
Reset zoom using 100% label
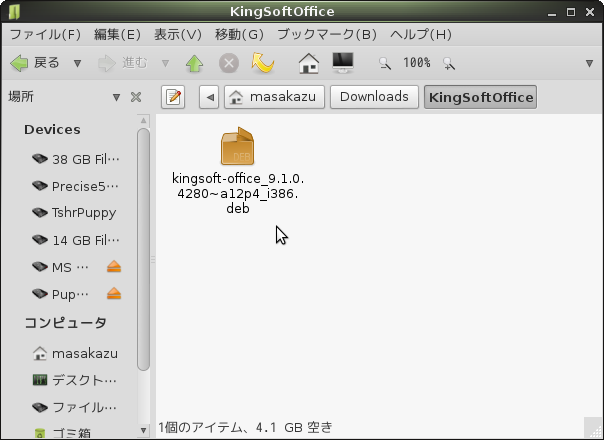(417, 62)
